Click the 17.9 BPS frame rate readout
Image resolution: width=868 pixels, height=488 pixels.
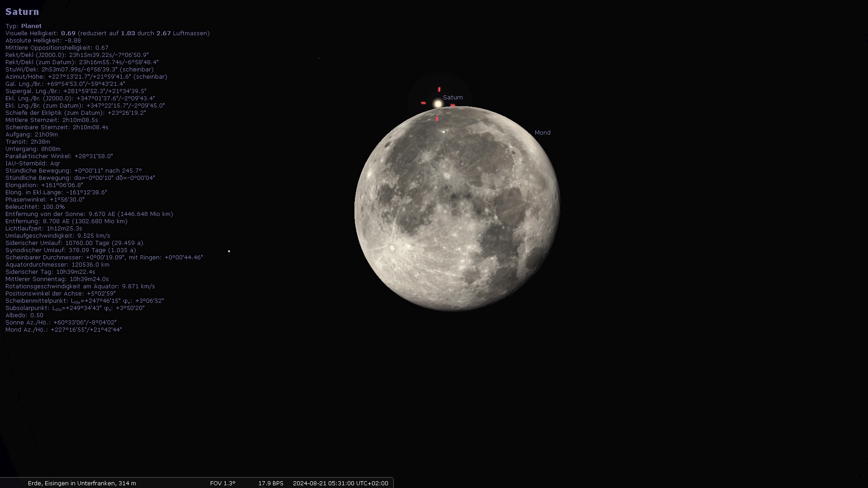270,483
